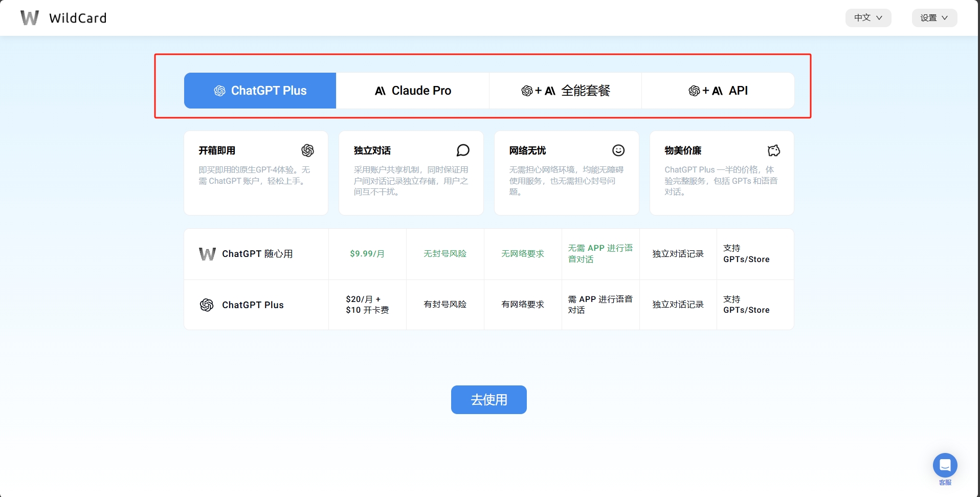The width and height of the screenshot is (980, 497).
Task: Click the 开箱即用 card heading
Action: click(217, 150)
